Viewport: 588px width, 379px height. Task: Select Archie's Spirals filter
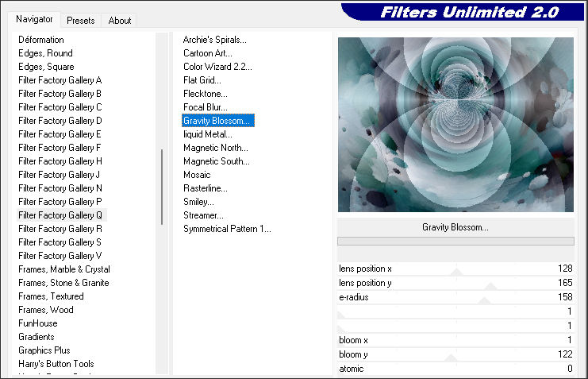[x=215, y=40]
